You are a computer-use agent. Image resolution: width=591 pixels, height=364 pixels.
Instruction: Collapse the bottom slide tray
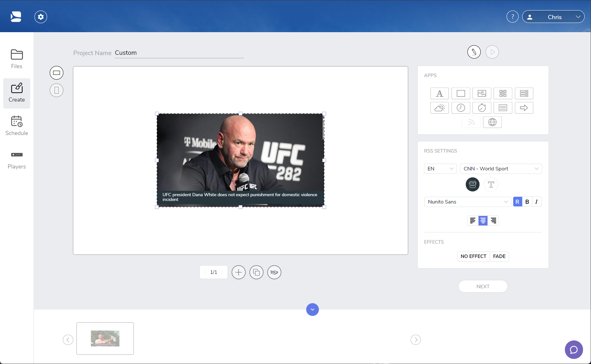point(312,310)
